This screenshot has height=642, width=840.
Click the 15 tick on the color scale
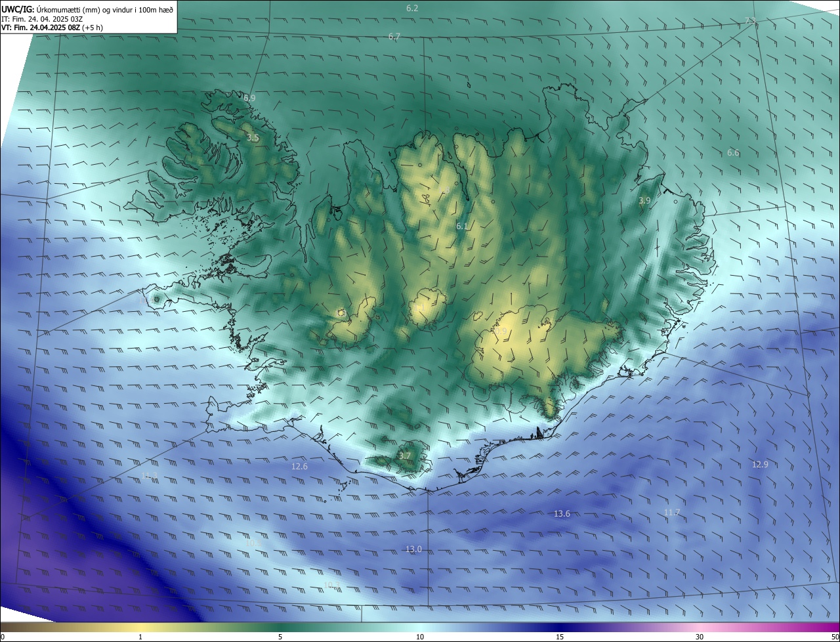coord(560,637)
